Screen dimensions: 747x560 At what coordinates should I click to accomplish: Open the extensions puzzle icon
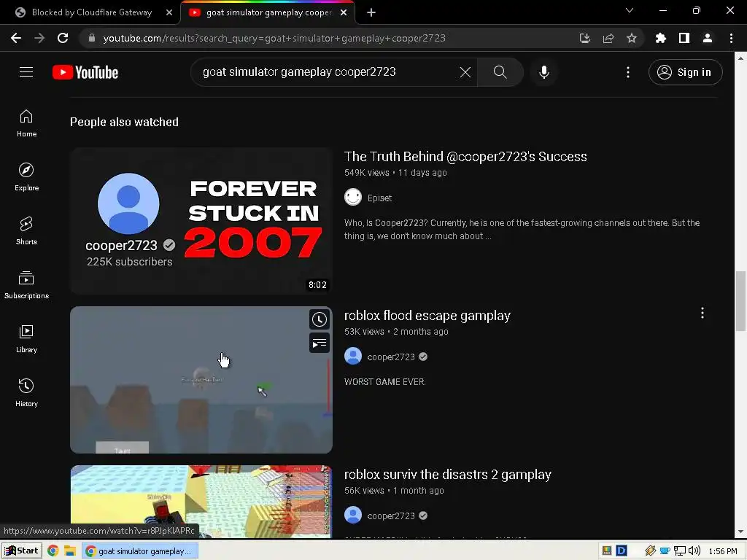[x=661, y=38]
